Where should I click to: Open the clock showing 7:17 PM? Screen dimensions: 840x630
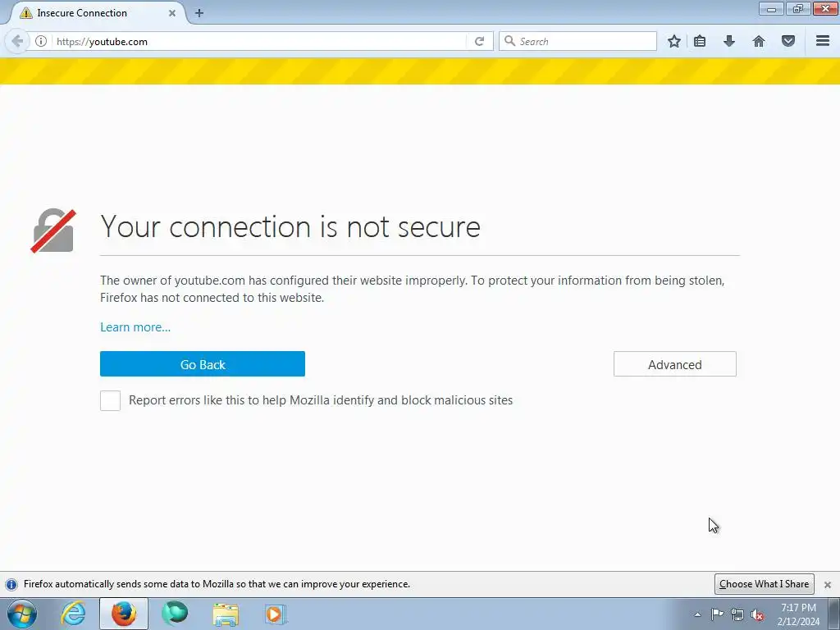click(x=798, y=614)
